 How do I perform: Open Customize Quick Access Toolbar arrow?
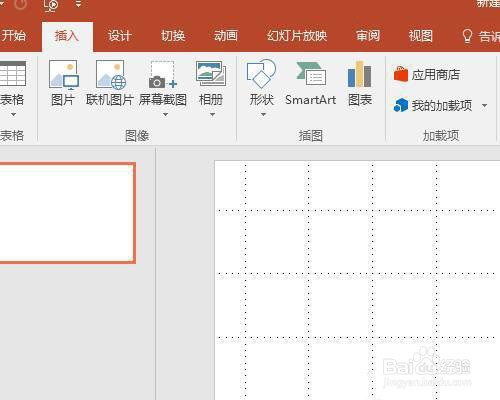coord(79,4)
